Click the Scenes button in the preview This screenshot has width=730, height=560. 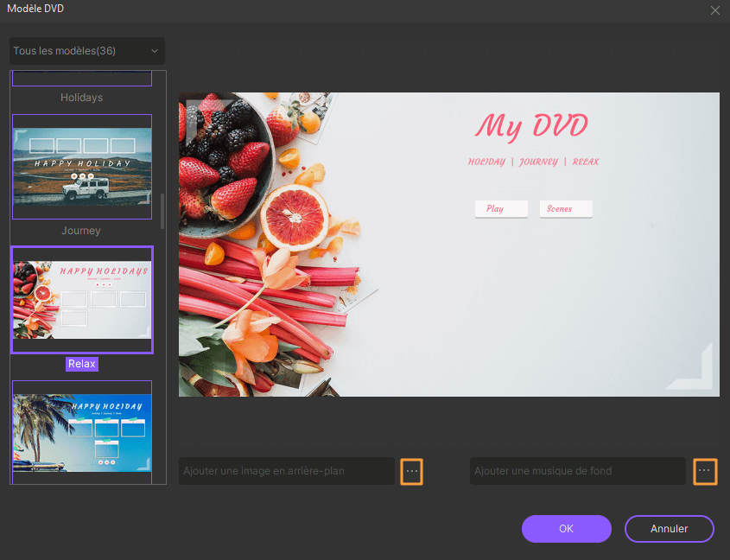pyautogui.click(x=566, y=209)
